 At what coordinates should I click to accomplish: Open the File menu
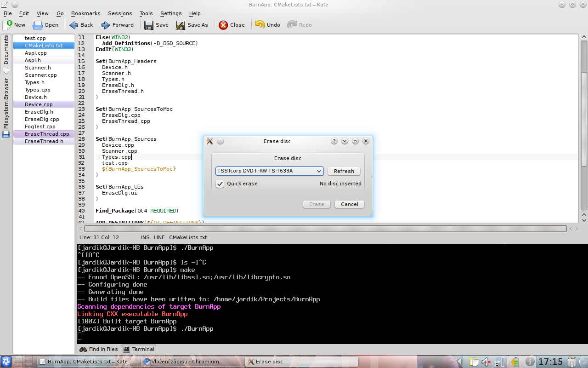pyautogui.click(x=8, y=13)
